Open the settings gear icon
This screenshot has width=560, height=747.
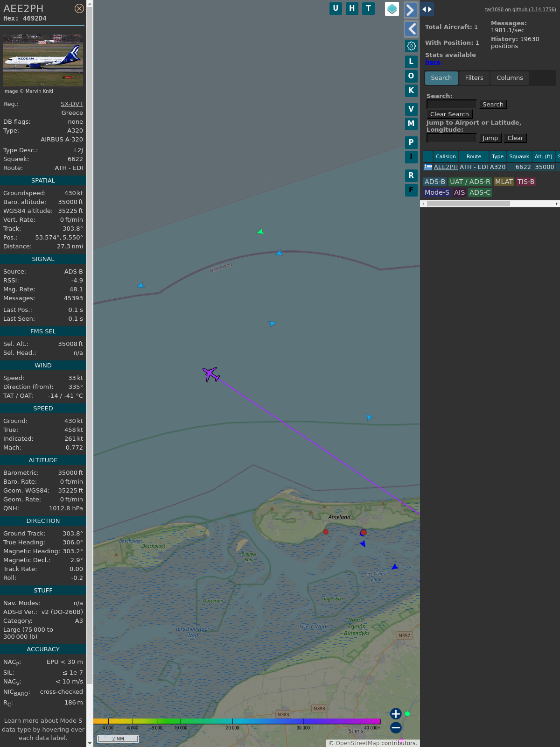(x=411, y=46)
